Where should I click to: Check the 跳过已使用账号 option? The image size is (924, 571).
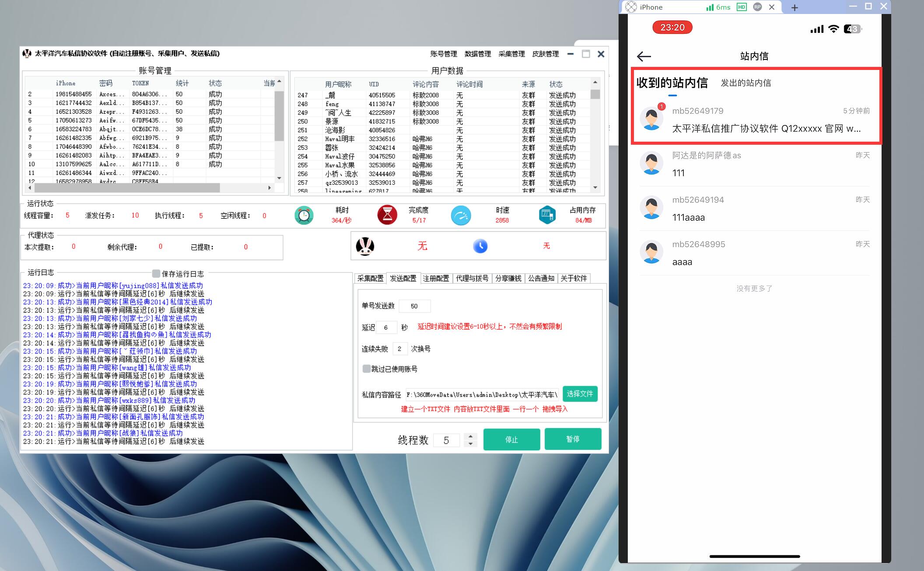[x=367, y=369]
